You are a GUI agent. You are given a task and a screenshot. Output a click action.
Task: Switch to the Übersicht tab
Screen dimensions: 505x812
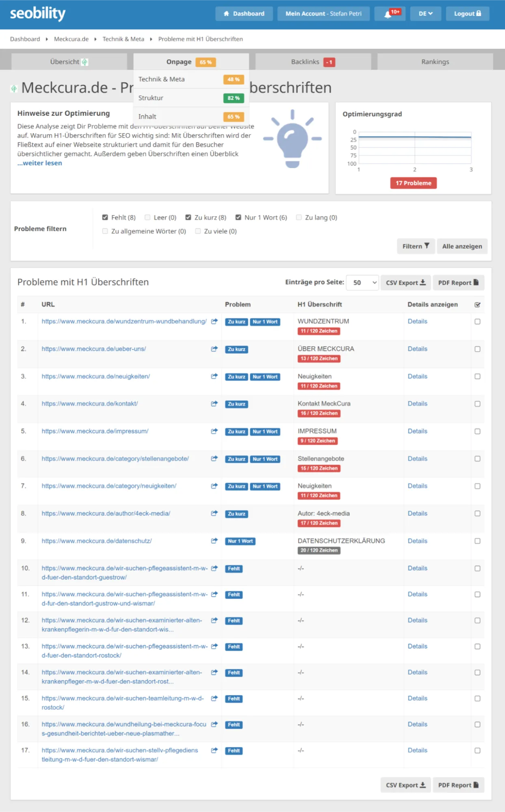[69, 62]
